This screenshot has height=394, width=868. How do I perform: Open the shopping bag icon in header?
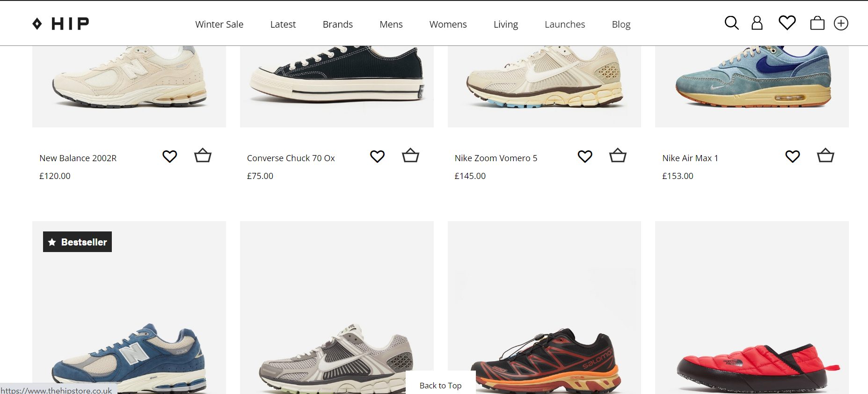pos(817,23)
